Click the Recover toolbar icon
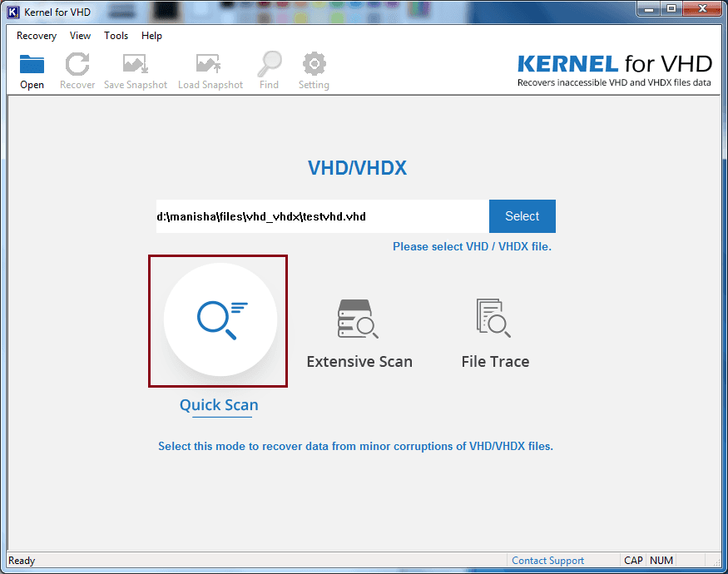The image size is (728, 574). click(77, 64)
